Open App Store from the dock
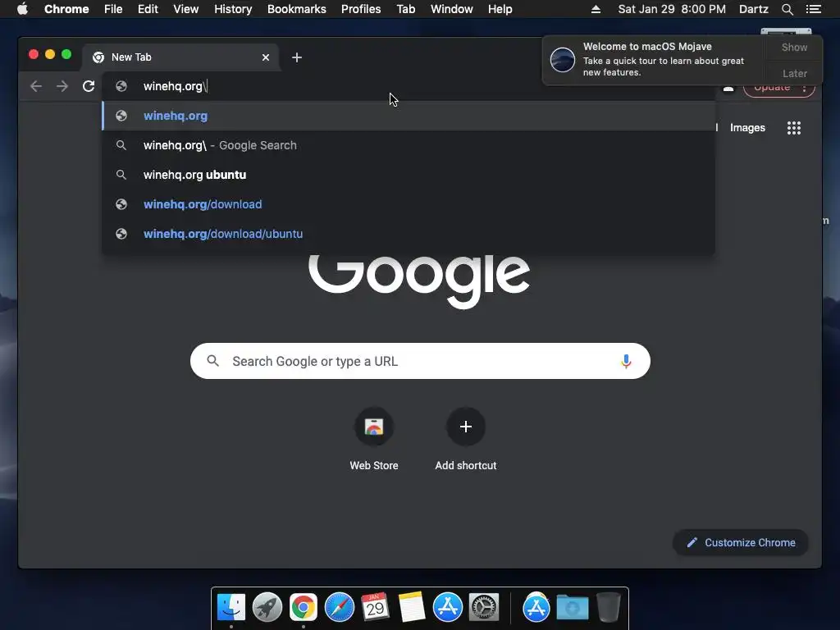Screen dimensions: 840x630 [x=448, y=608]
